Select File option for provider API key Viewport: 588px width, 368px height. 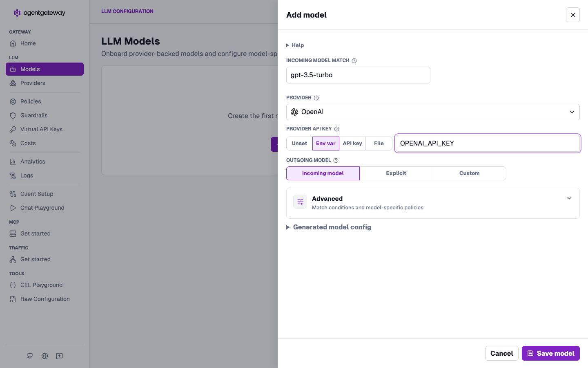pos(379,144)
